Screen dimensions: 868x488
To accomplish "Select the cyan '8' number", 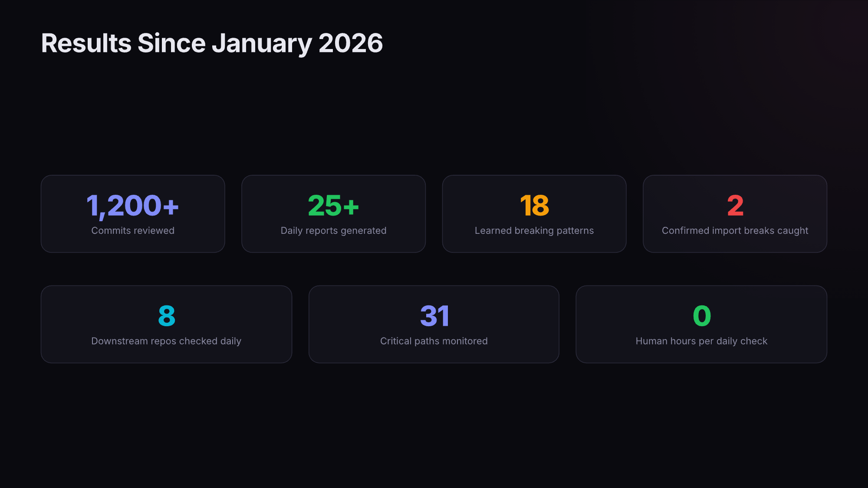I will point(167,316).
